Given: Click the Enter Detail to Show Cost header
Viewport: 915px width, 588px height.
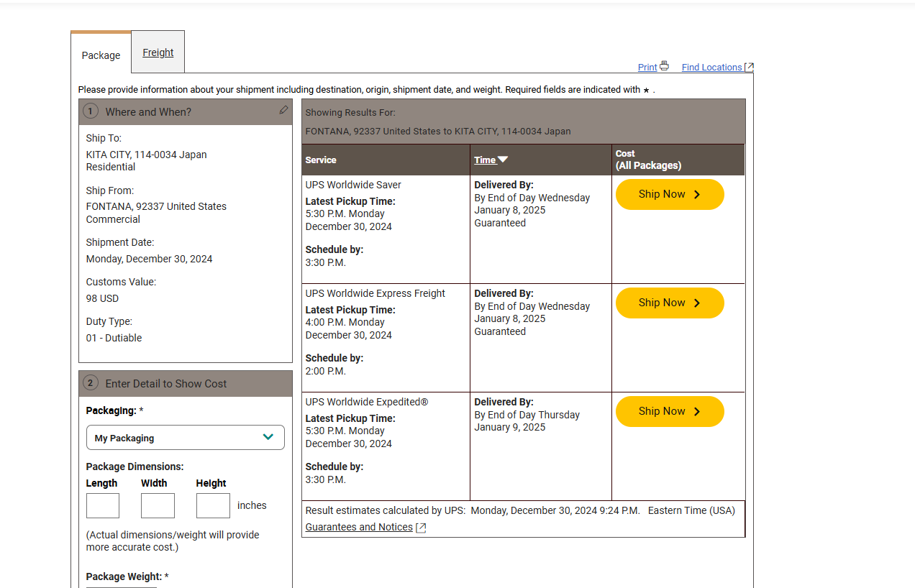Looking at the screenshot, I should pyautogui.click(x=186, y=384).
